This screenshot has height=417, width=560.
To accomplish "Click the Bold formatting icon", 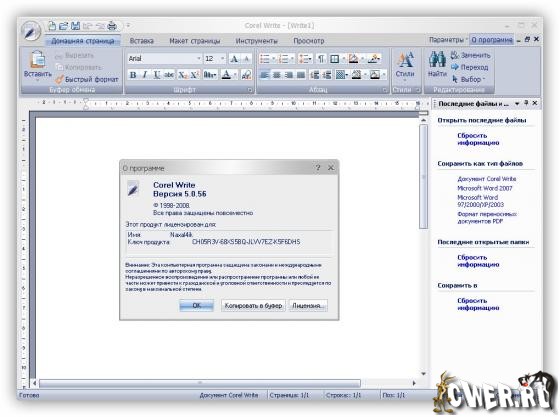I will pyautogui.click(x=133, y=75).
